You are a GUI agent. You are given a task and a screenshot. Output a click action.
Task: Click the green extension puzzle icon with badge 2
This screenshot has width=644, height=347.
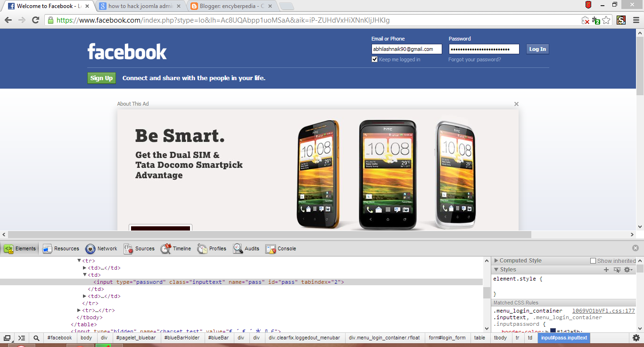pyautogui.click(x=596, y=20)
